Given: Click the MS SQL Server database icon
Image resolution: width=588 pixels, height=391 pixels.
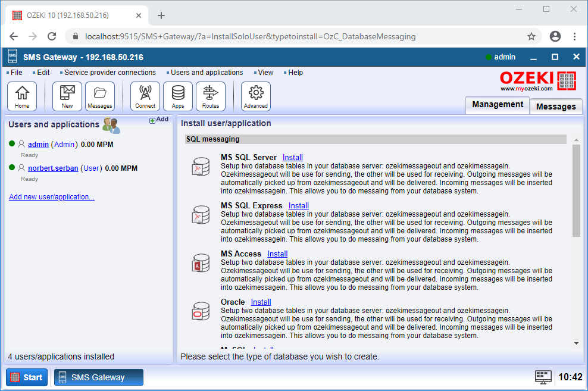Looking at the screenshot, I should click(x=201, y=167).
